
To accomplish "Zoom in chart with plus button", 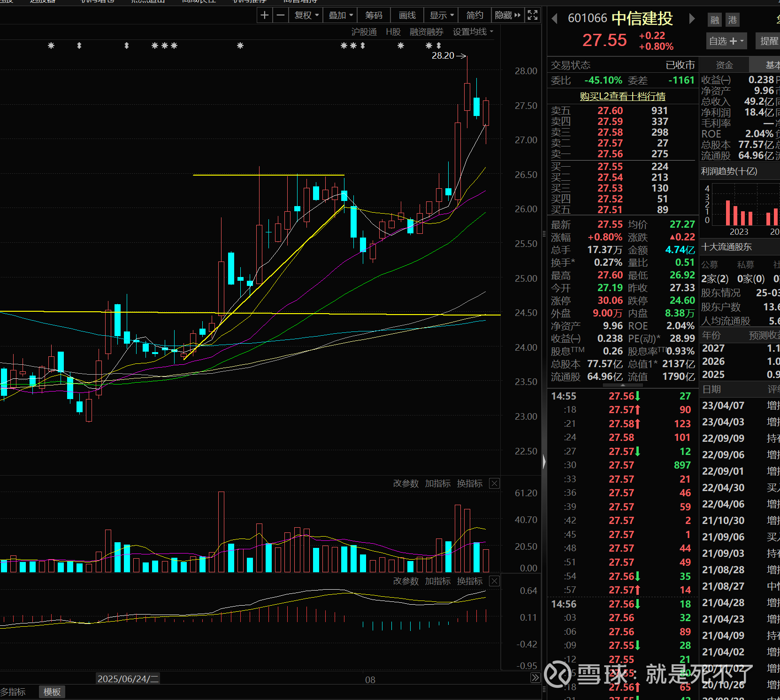I will (x=265, y=15).
